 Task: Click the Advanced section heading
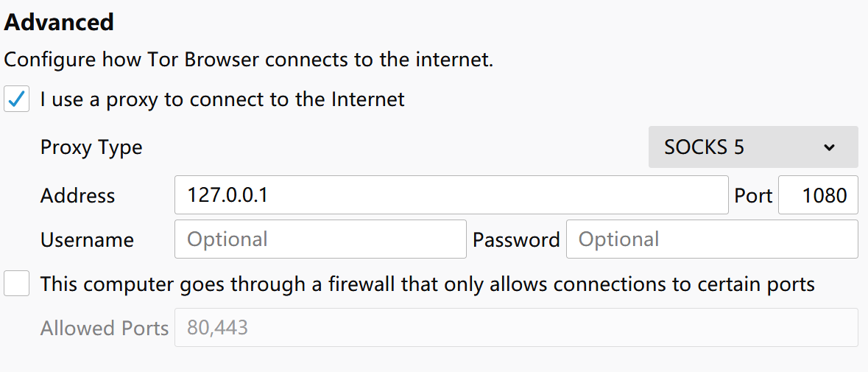(59, 23)
